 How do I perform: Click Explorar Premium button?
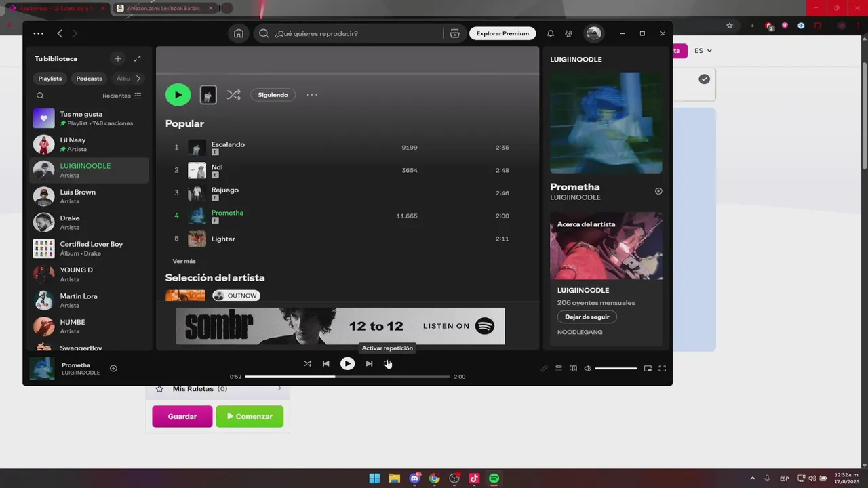502,33
